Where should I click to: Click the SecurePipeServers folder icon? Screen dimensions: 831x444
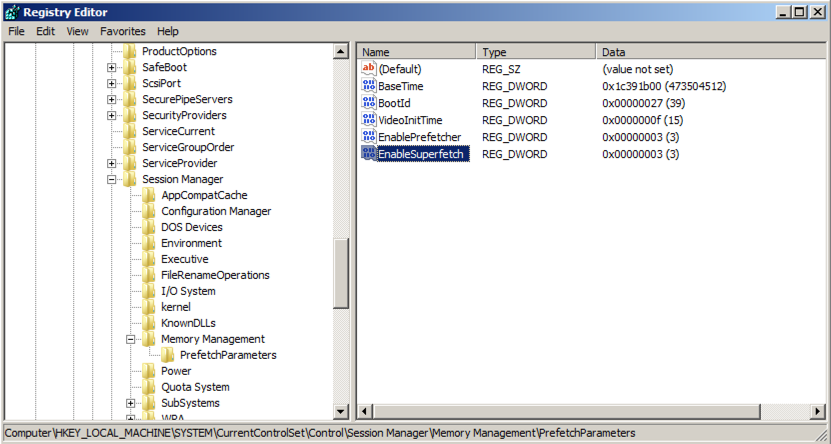pyautogui.click(x=130, y=99)
